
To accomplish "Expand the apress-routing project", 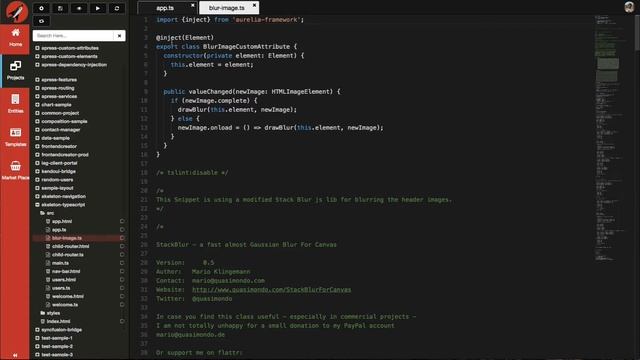I will [37, 88].
